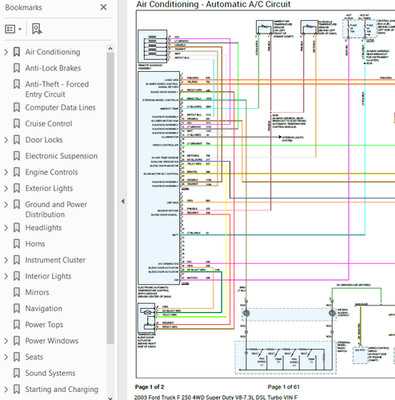
Task: Expand the Engine Controls bookmark
Action: click(x=6, y=172)
